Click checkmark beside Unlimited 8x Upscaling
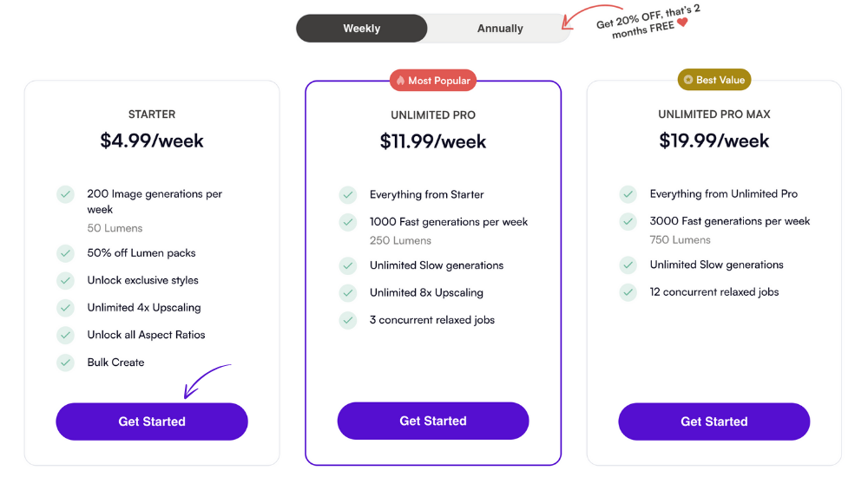 pos(348,292)
